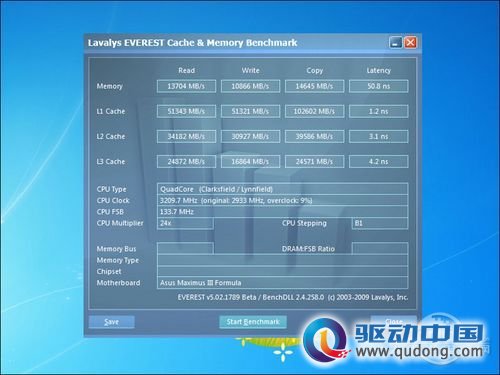Click the empty DRAM:FSB Ratio field
This screenshot has height=375, width=500.
[380, 249]
